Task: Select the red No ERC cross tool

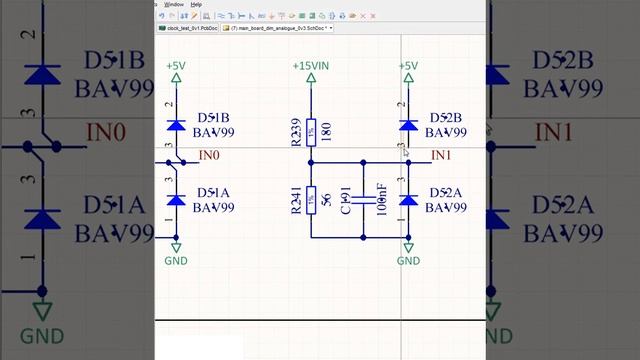Action: pos(363,16)
